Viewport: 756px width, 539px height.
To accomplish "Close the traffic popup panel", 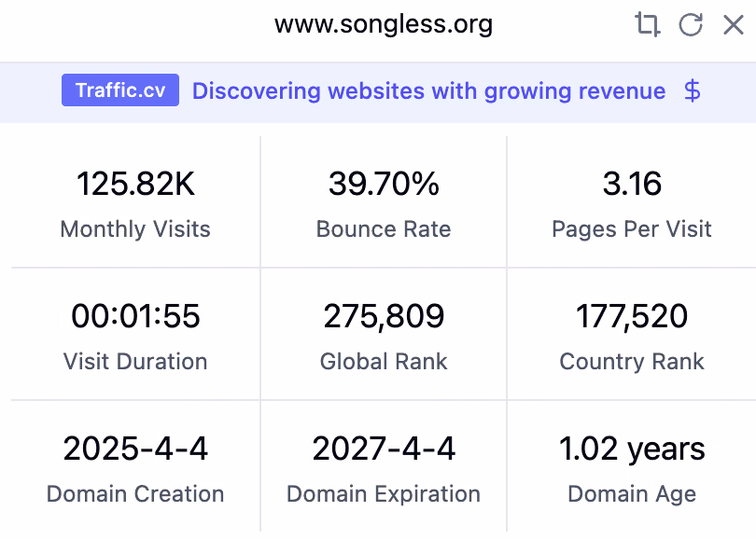I will point(734,24).
